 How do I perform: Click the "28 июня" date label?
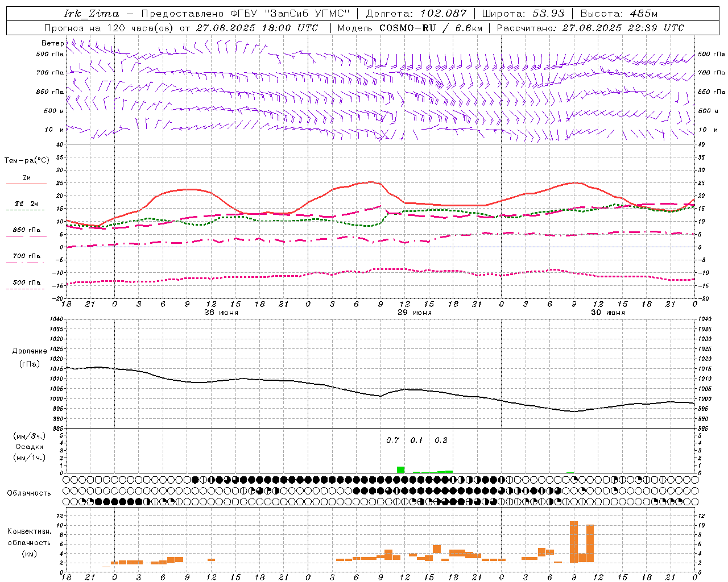click(221, 312)
